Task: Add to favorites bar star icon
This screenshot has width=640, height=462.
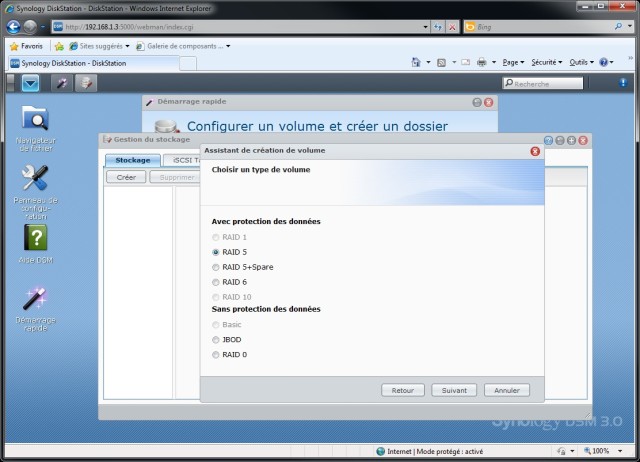Action: (x=59, y=46)
